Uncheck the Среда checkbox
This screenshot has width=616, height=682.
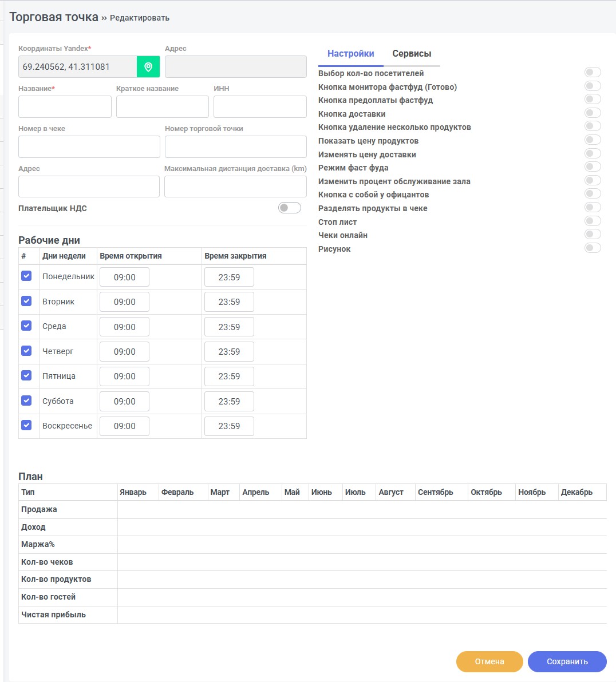click(x=26, y=326)
